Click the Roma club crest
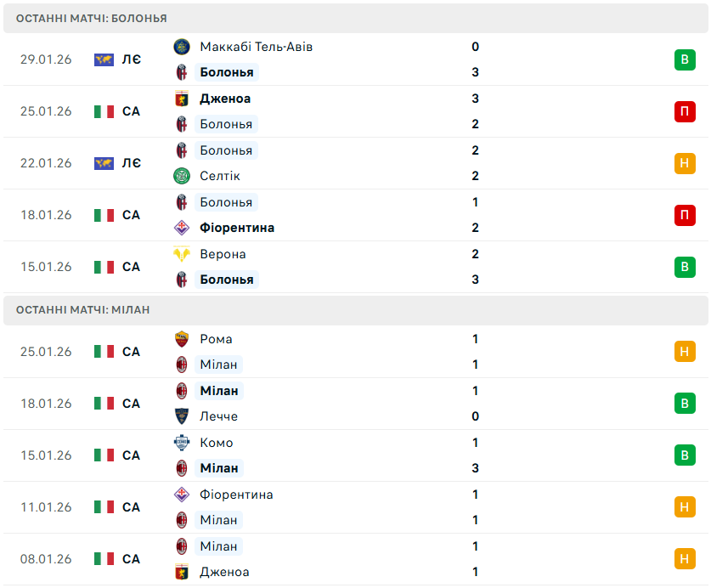This screenshot has width=711, height=588. tap(181, 339)
